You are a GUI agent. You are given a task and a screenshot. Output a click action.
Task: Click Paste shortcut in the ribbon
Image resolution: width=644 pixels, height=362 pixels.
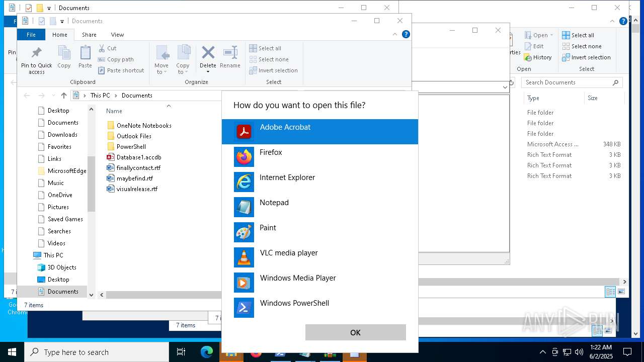[x=121, y=70]
